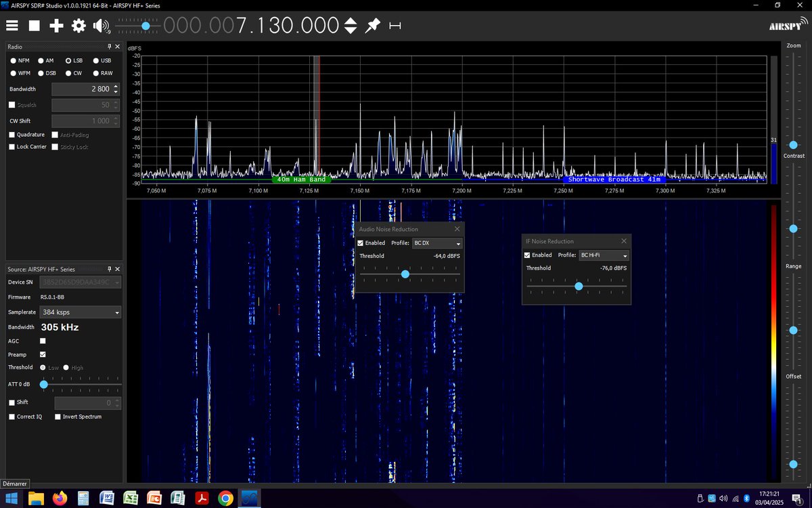
Task: Open the Device SN dropdown
Action: point(81,282)
